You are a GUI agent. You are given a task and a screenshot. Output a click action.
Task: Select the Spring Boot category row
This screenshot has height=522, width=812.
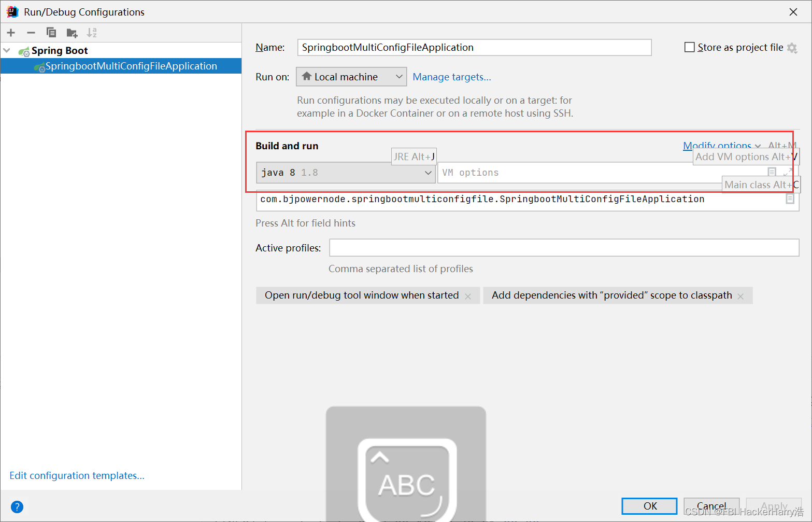[121, 50]
